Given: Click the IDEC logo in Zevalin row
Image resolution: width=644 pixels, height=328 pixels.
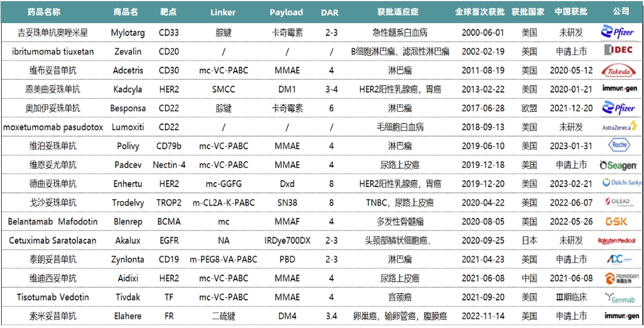Looking at the screenshot, I should point(619,51).
